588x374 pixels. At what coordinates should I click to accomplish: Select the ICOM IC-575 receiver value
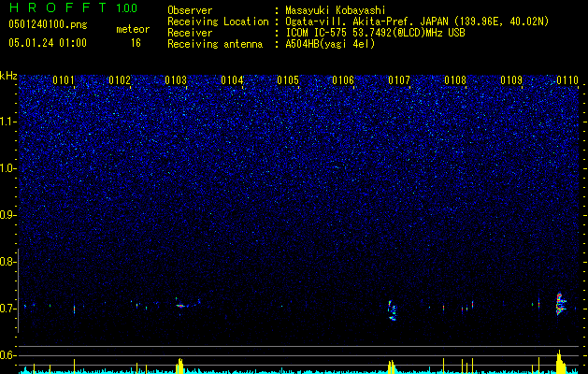375,33
